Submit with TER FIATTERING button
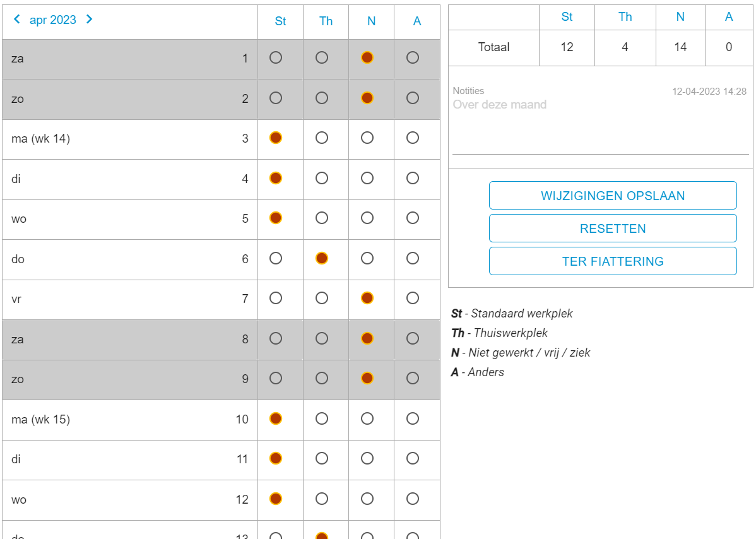 click(612, 261)
